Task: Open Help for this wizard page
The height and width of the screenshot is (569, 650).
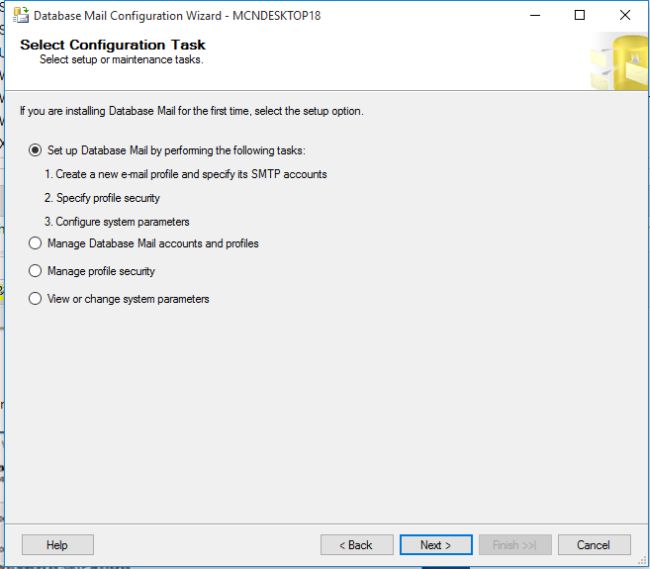Action: [57, 545]
